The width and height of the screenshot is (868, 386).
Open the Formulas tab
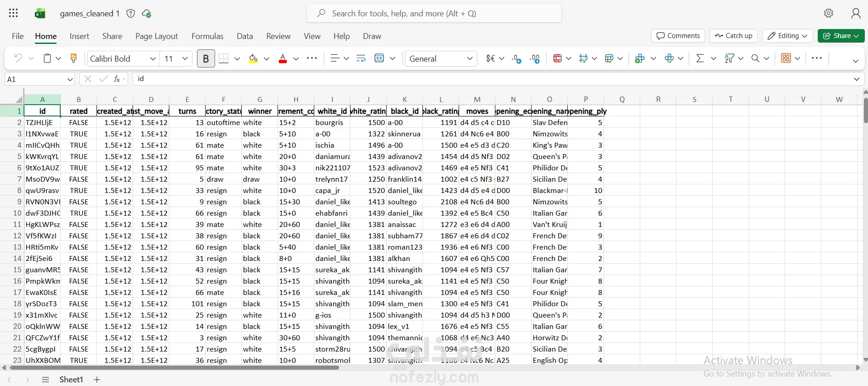pos(207,36)
